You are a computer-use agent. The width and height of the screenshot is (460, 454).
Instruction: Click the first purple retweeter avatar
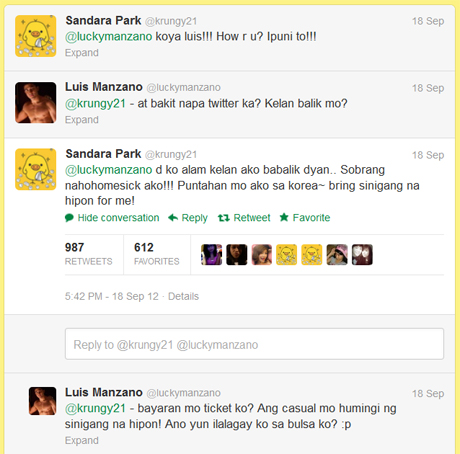pyautogui.click(x=212, y=255)
